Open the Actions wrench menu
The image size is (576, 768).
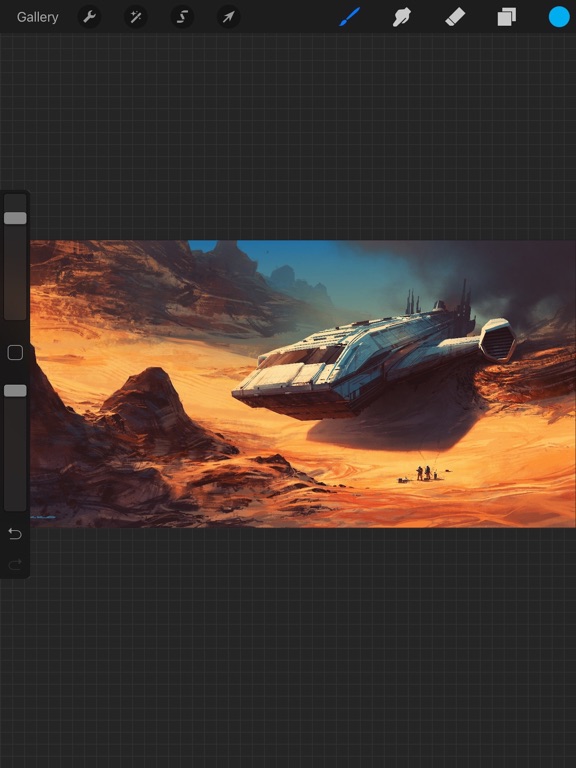pyautogui.click(x=89, y=17)
